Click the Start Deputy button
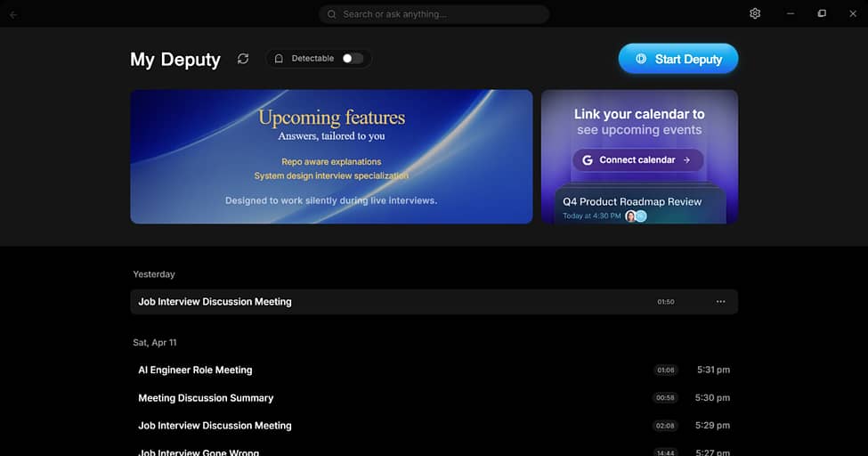Image resolution: width=868 pixels, height=456 pixels. click(x=678, y=59)
